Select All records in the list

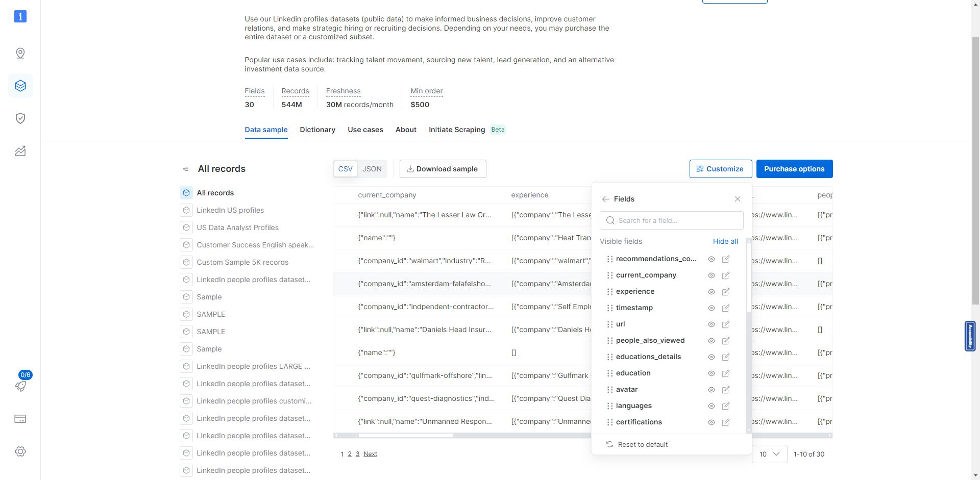[215, 193]
